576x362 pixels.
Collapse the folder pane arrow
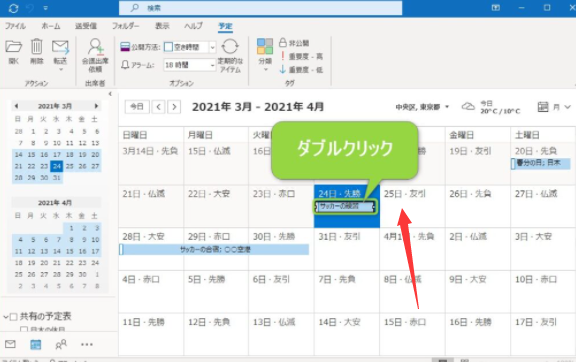click(110, 94)
